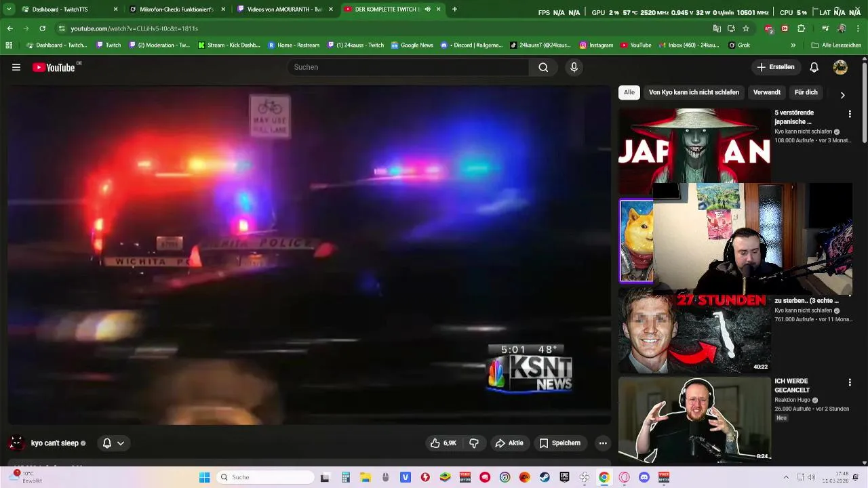Bookmark this page with star icon

[746, 28]
